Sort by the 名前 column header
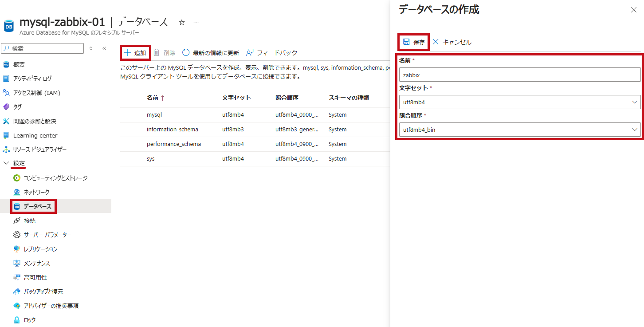The height and width of the screenshot is (327, 644). pos(156,98)
